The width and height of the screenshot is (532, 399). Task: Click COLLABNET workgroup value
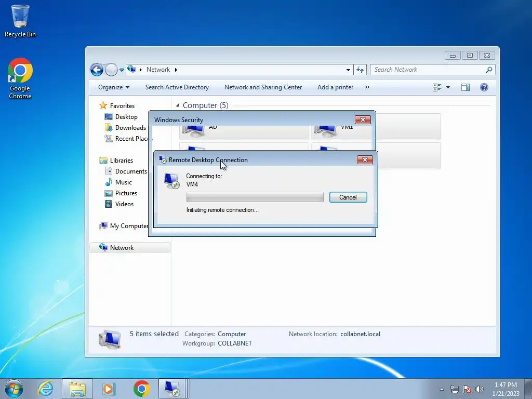pyautogui.click(x=235, y=343)
